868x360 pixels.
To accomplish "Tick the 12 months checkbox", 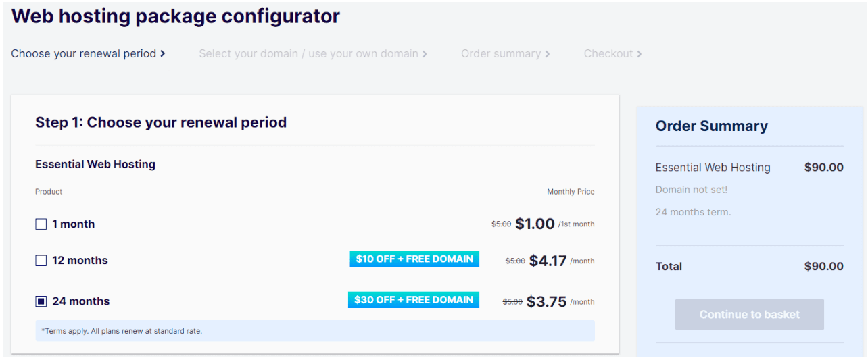I will pyautogui.click(x=41, y=261).
